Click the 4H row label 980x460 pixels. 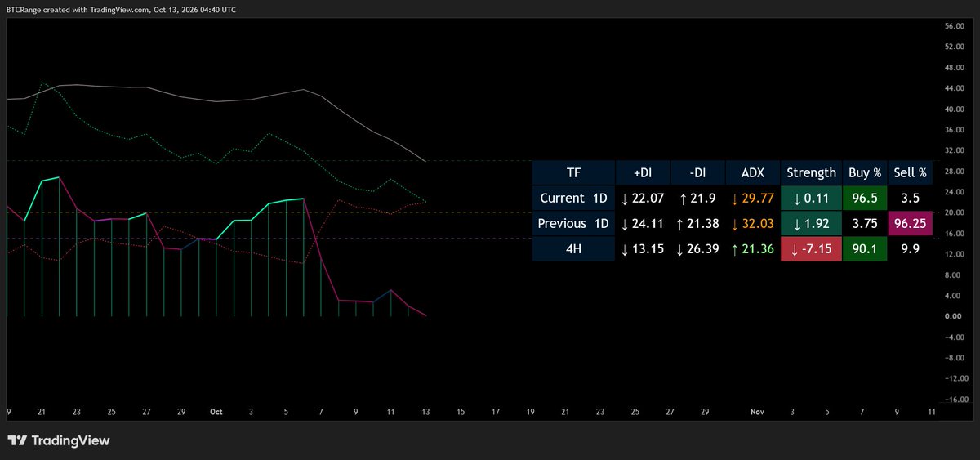[x=573, y=248]
